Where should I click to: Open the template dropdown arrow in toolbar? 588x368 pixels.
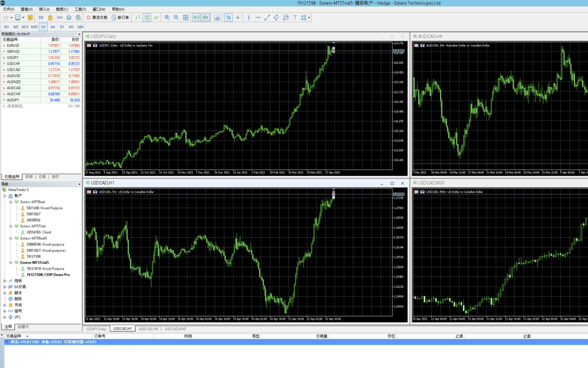[x=23, y=18]
